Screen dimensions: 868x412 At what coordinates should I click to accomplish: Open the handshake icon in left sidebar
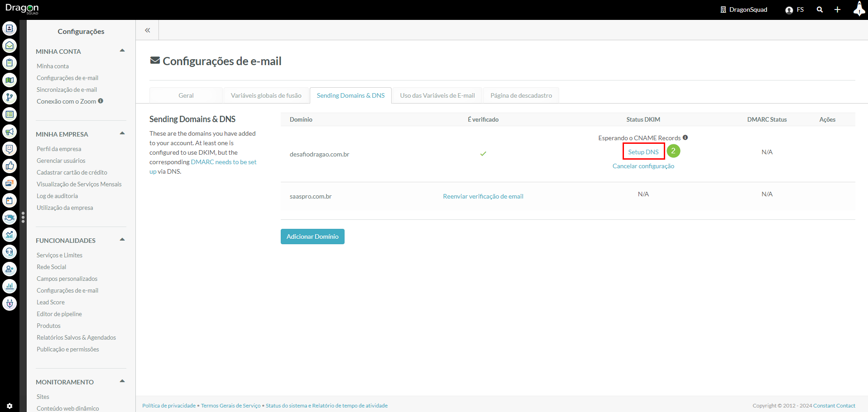pos(10,218)
